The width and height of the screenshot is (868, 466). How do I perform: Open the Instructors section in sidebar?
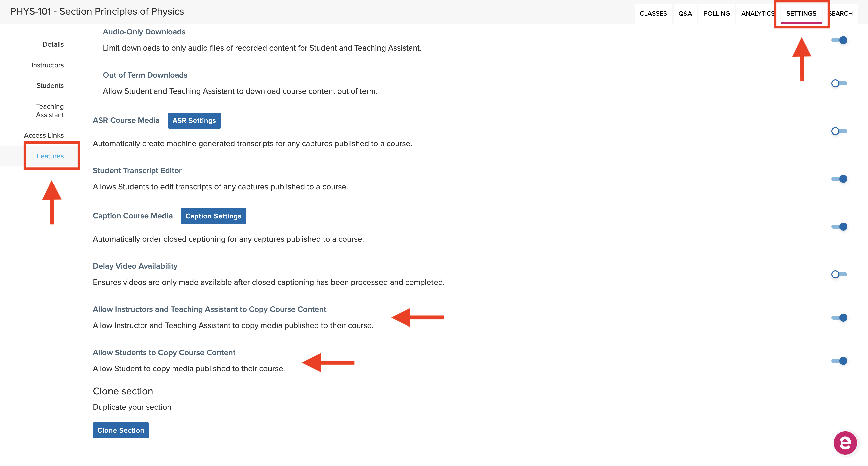pos(48,65)
